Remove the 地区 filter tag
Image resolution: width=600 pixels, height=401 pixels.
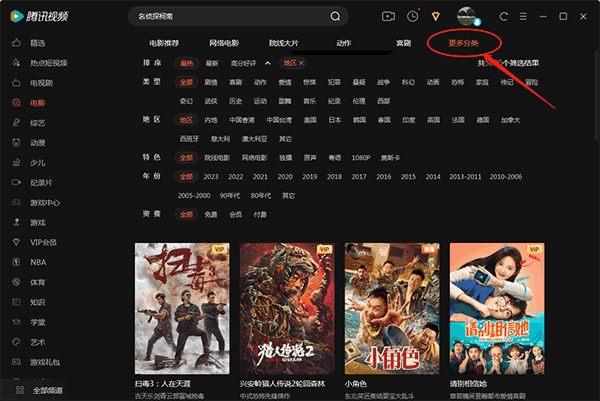click(x=302, y=63)
